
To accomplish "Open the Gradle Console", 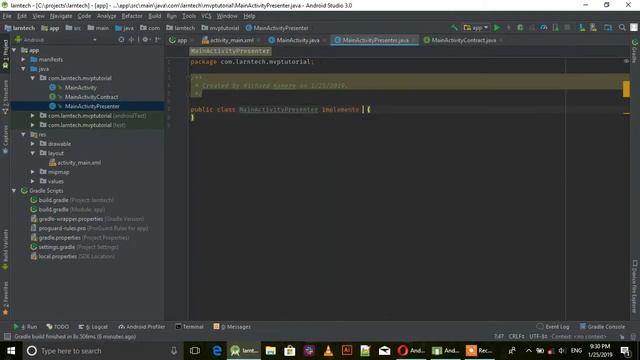I will click(602, 327).
